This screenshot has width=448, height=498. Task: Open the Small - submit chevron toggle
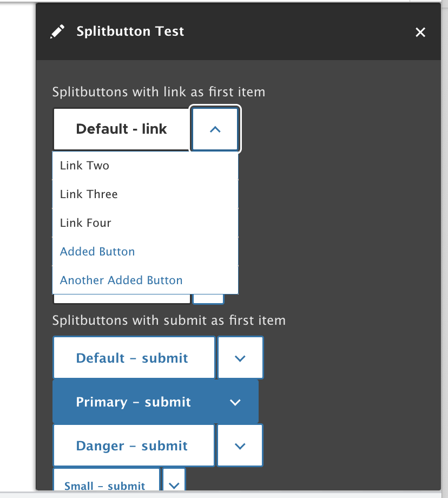tap(174, 484)
